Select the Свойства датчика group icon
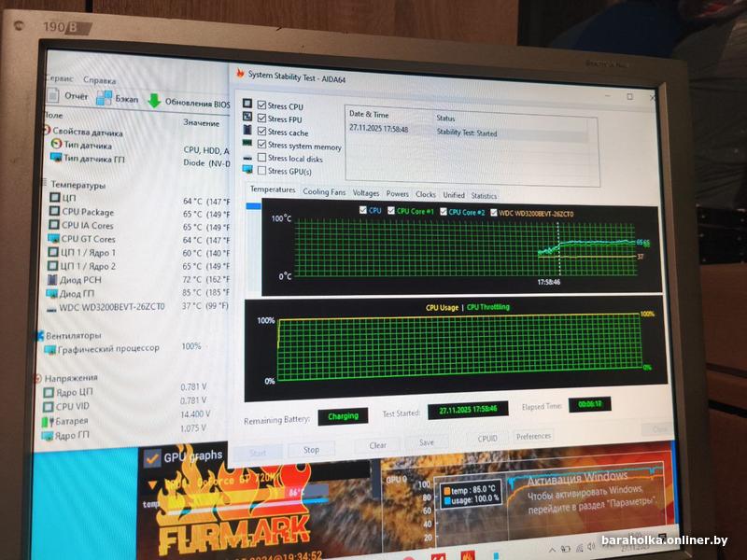 point(47,130)
